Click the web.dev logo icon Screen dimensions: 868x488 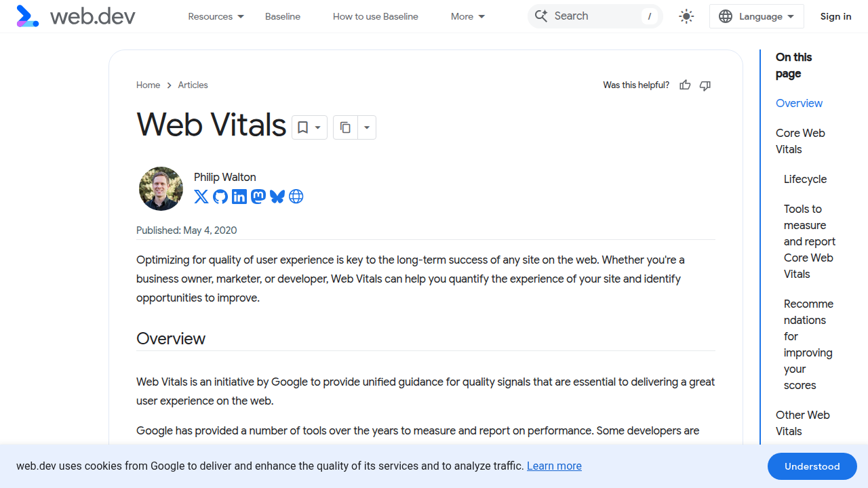27,16
